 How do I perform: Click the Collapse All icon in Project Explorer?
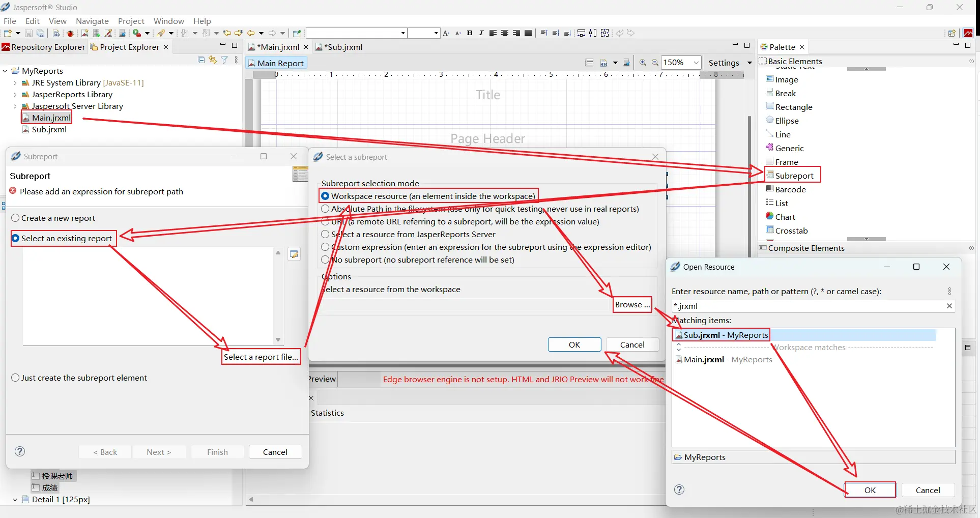[201, 60]
